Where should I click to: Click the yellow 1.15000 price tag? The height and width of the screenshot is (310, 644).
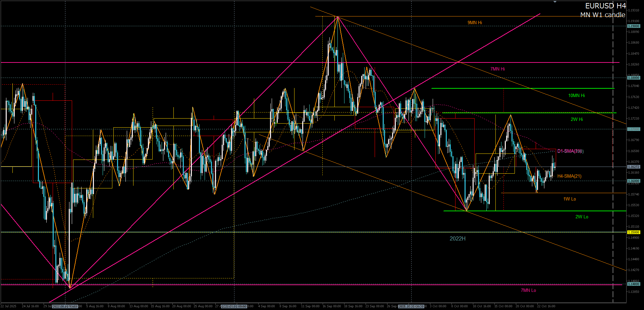(634, 232)
